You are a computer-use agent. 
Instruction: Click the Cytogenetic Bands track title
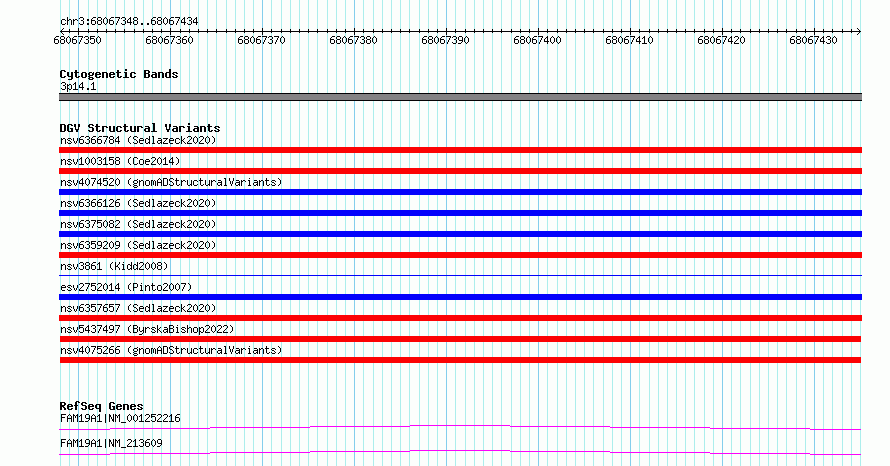[x=119, y=74]
